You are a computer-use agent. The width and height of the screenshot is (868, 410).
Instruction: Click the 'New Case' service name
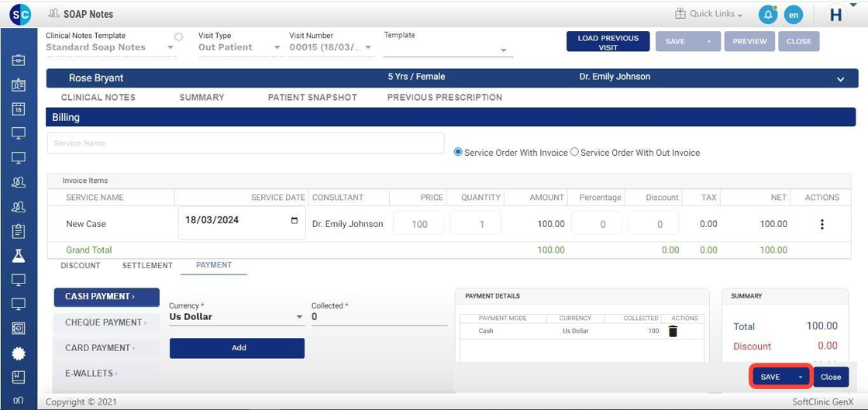(86, 224)
